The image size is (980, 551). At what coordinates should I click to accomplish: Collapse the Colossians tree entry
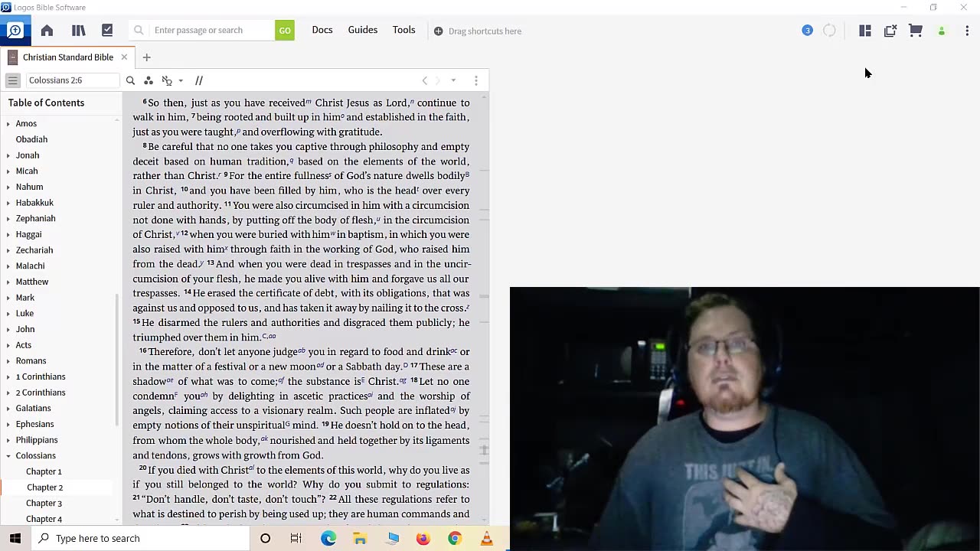pyautogui.click(x=8, y=456)
